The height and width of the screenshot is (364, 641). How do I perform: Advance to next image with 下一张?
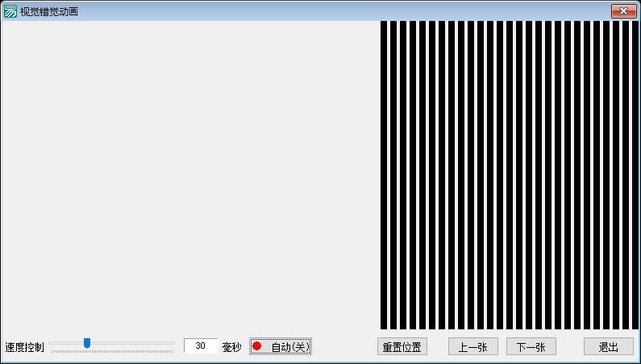(531, 347)
